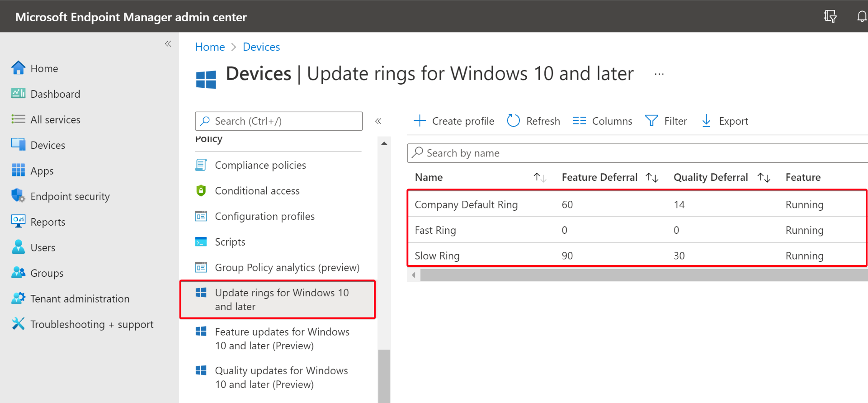Open the Apps grid icon
The image size is (868, 403).
click(18, 171)
